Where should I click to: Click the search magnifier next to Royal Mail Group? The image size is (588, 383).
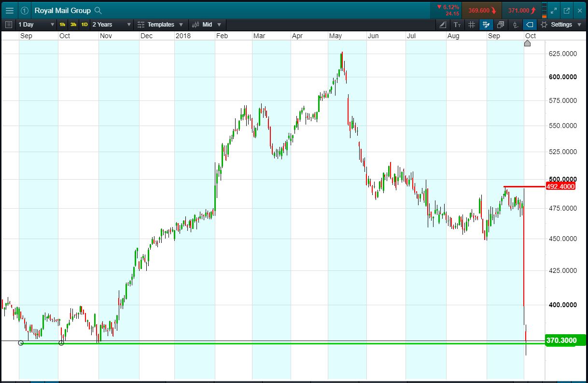click(98, 10)
